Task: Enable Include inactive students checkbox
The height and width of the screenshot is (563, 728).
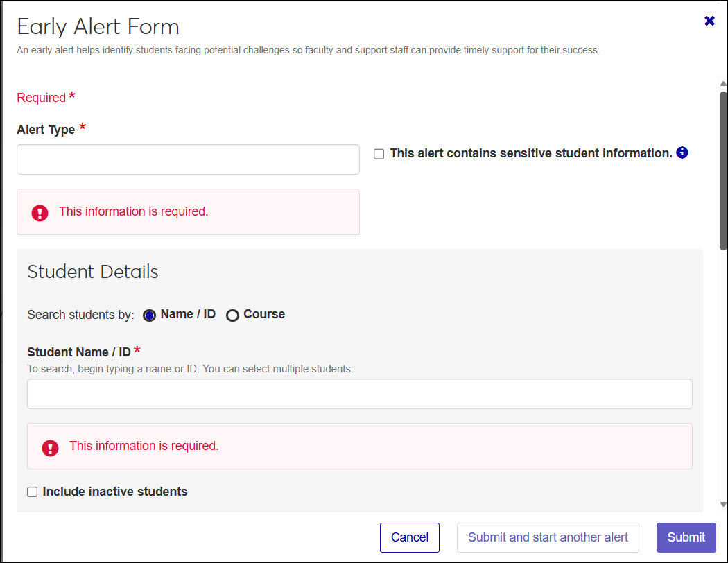Action: click(x=32, y=492)
